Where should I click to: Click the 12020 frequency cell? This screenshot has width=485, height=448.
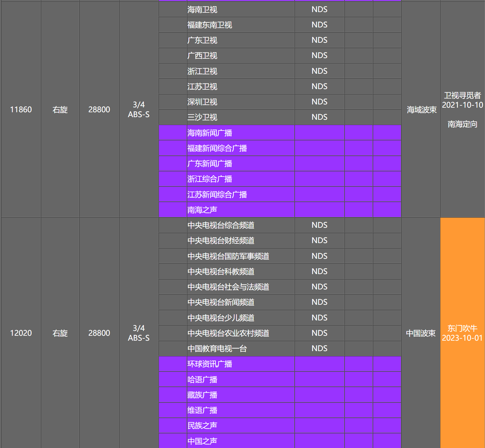(x=21, y=333)
